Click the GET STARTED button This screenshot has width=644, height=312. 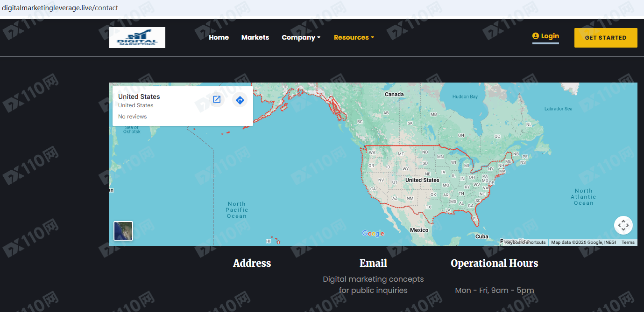tap(606, 38)
